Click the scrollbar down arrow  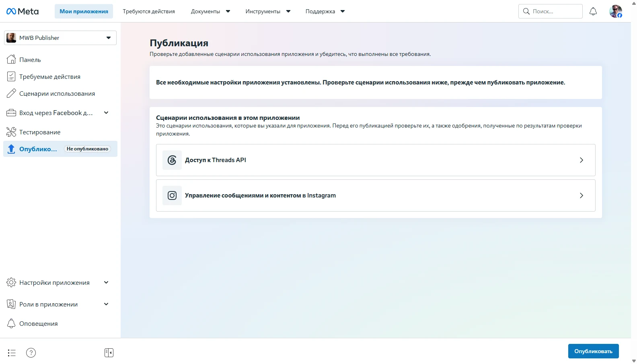click(x=634, y=361)
